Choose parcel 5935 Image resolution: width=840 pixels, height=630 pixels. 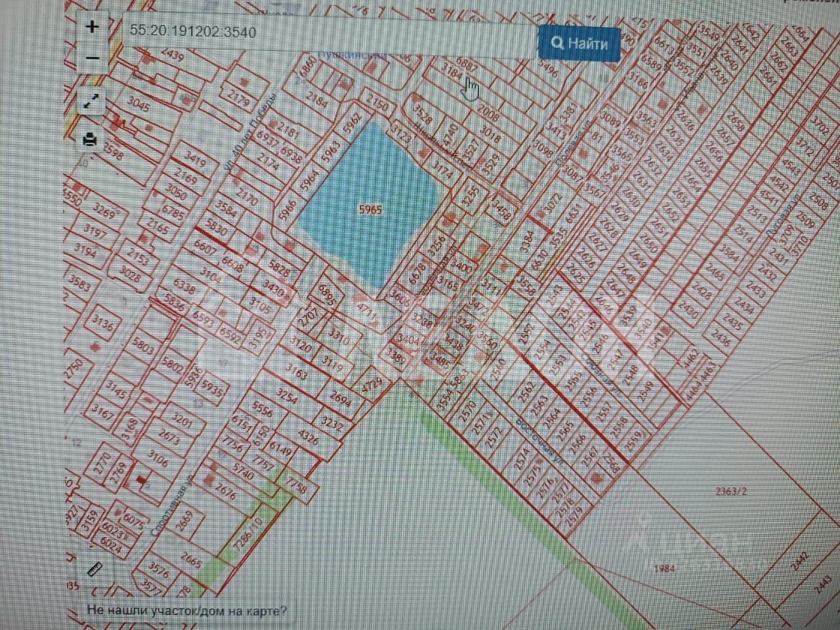pos(211,387)
